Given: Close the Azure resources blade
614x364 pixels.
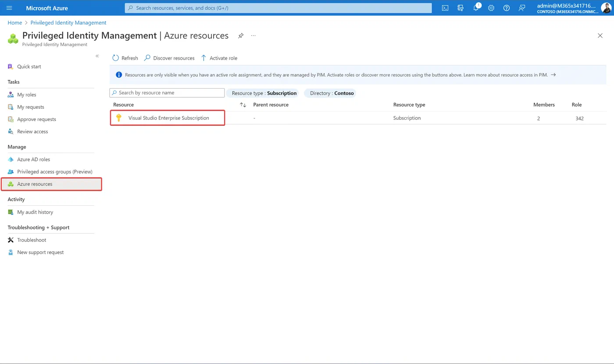Looking at the screenshot, I should (600, 36).
